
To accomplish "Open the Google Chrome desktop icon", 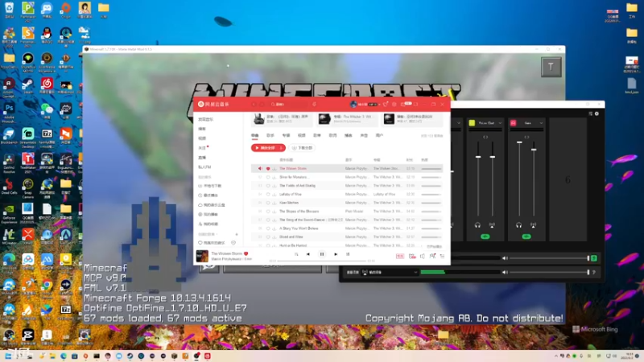I will click(x=47, y=287).
